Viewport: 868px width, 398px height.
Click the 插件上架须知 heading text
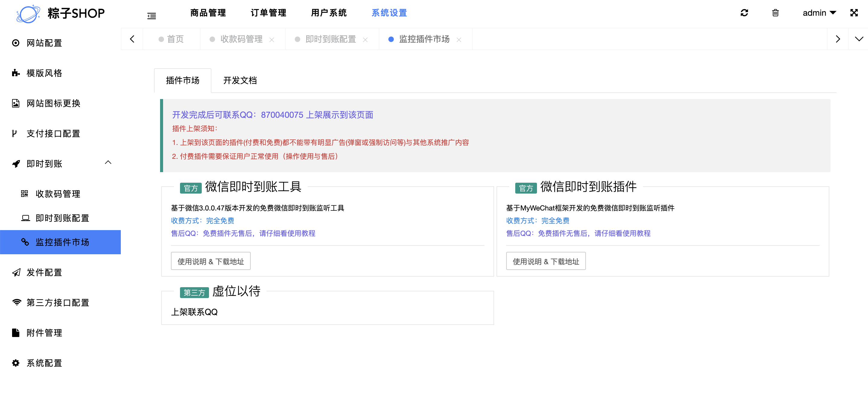tap(195, 128)
